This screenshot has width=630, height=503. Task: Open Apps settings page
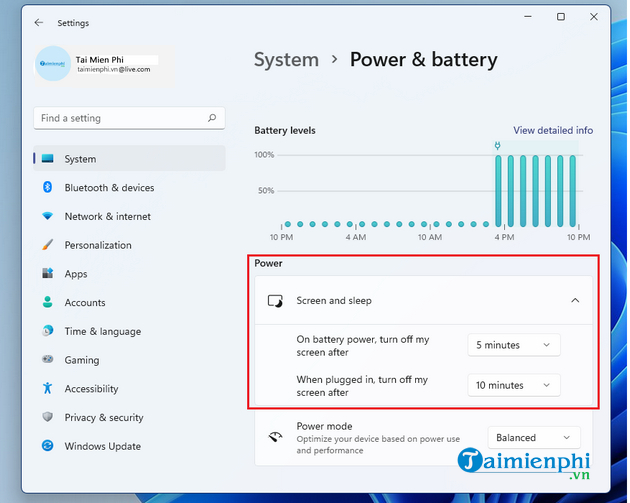pyautogui.click(x=129, y=274)
